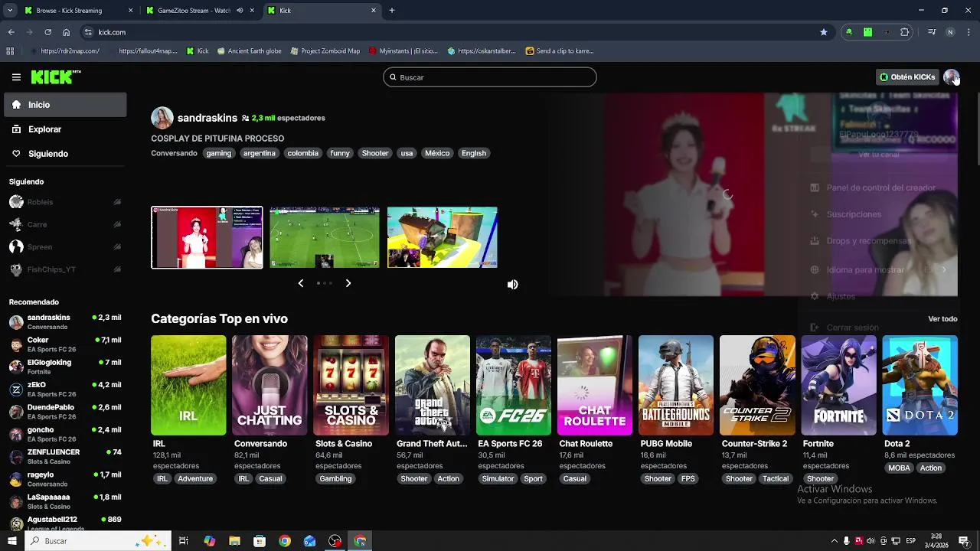The height and width of the screenshot is (551, 980).
Task: Open Project Zomboid Map bookmark
Action: [325, 51]
